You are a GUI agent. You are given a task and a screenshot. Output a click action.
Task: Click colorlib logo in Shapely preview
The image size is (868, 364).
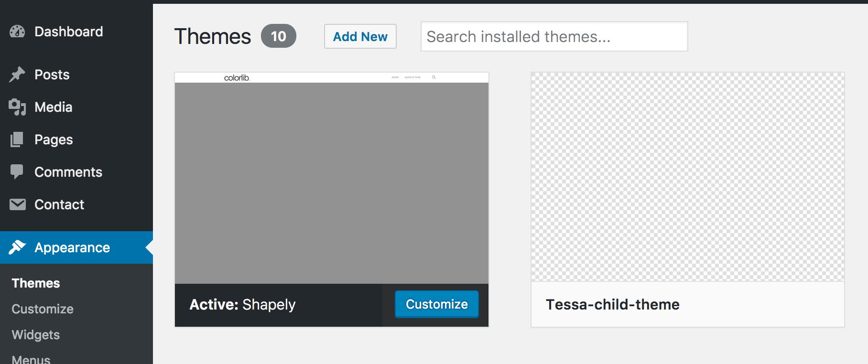pyautogui.click(x=237, y=77)
